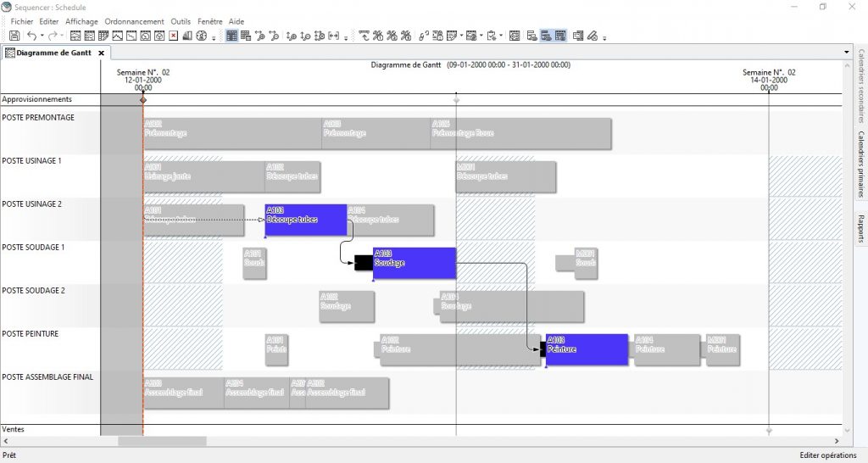
Task: Click the eraser icon near toolbar end
Action: pyautogui.click(x=593, y=36)
